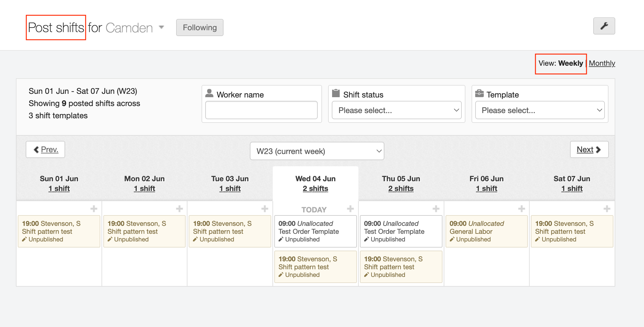Select the Weekly view option
Viewport: 644px width, 327px height.
click(x=570, y=63)
